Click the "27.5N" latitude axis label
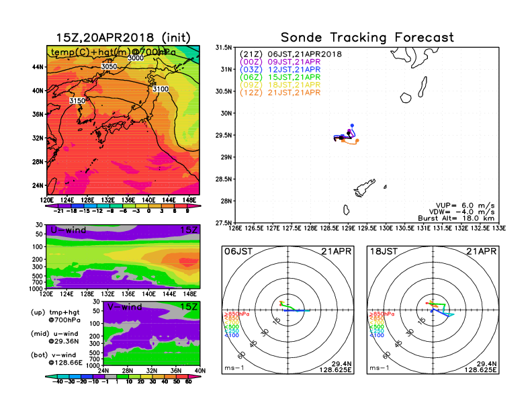Screen dimensions: 532x411 (x=224, y=223)
